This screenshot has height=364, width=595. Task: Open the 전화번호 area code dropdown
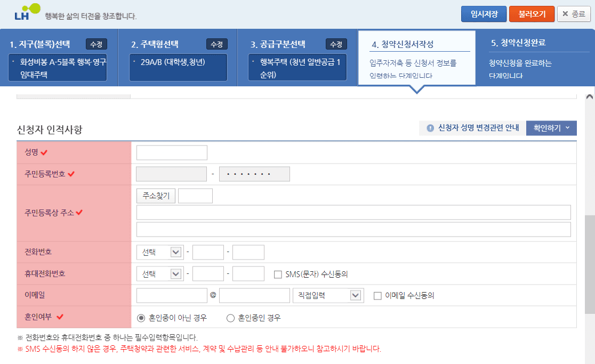click(x=160, y=253)
